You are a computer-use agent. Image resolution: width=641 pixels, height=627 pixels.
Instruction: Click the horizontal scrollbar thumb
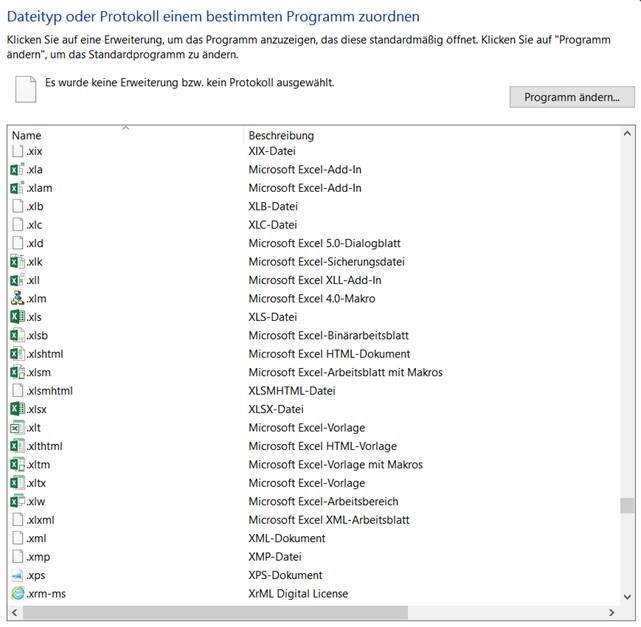(x=215, y=612)
